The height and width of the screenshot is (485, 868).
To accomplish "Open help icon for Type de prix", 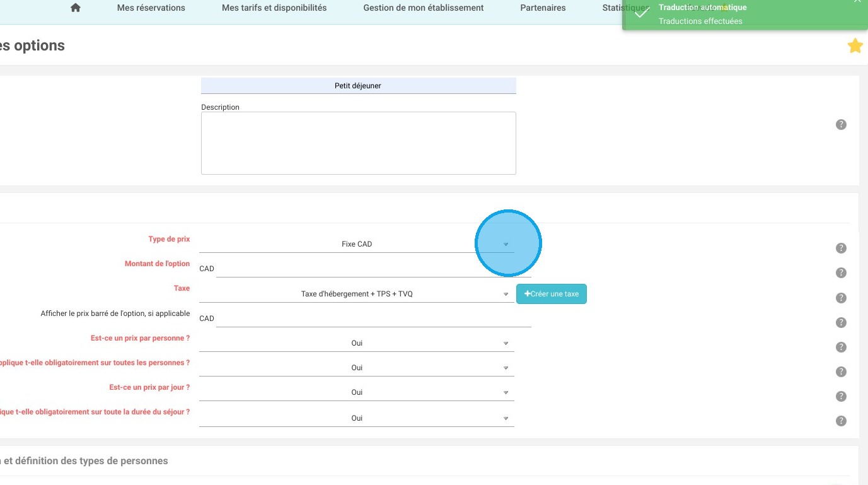I will point(840,248).
